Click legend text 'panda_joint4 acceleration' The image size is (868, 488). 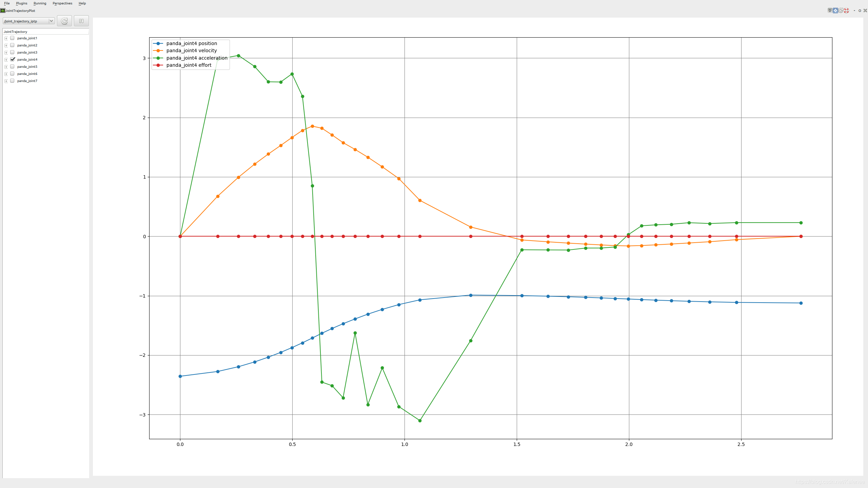pyautogui.click(x=197, y=58)
